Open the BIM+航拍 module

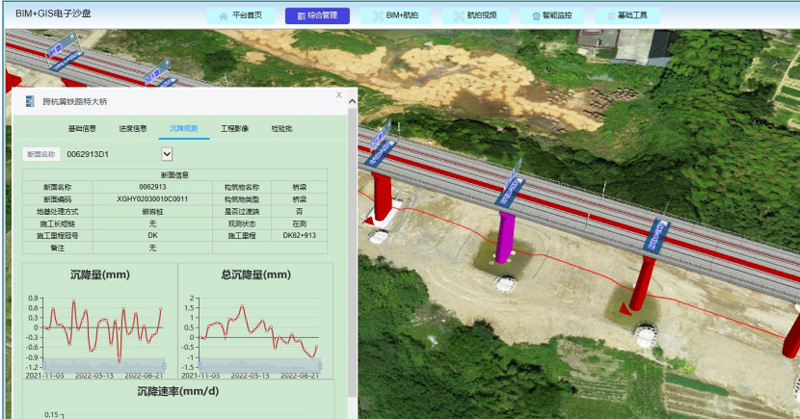point(395,16)
